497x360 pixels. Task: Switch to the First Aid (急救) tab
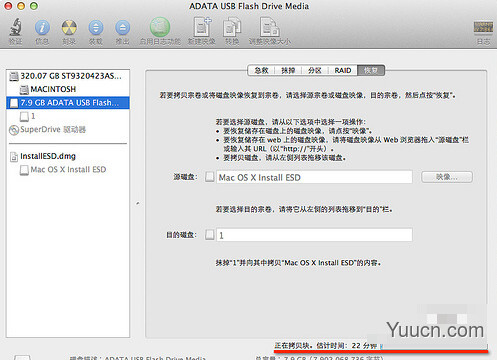[261, 70]
